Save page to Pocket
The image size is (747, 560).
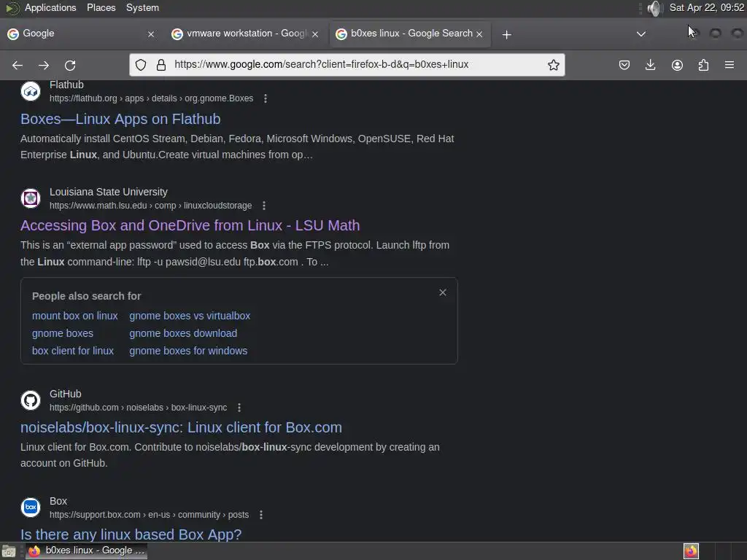point(624,65)
